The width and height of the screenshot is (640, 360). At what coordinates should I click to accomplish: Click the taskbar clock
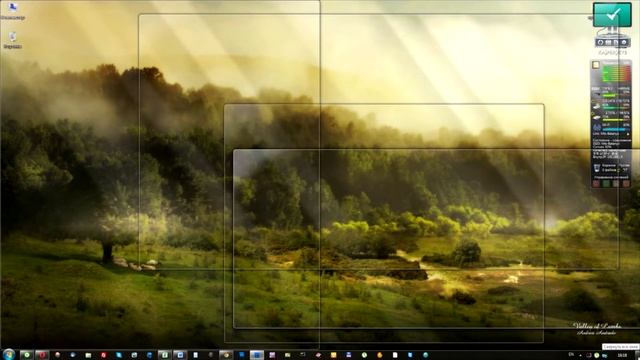pyautogui.click(x=622, y=356)
